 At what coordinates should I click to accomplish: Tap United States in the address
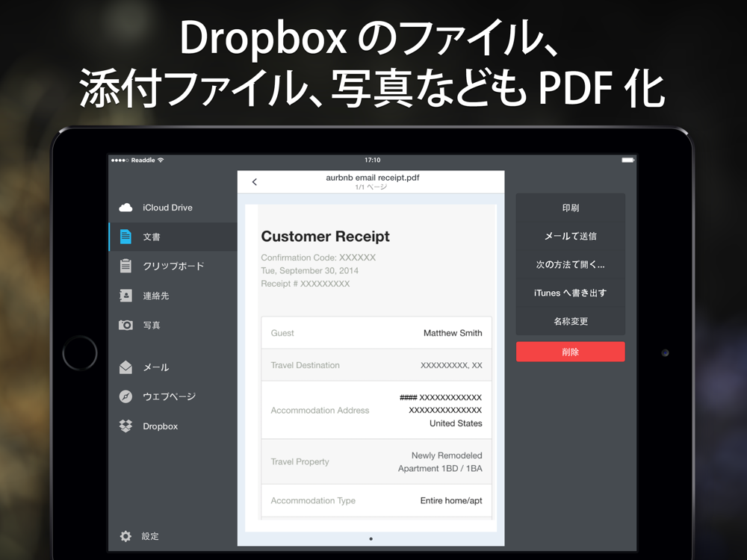click(x=456, y=423)
